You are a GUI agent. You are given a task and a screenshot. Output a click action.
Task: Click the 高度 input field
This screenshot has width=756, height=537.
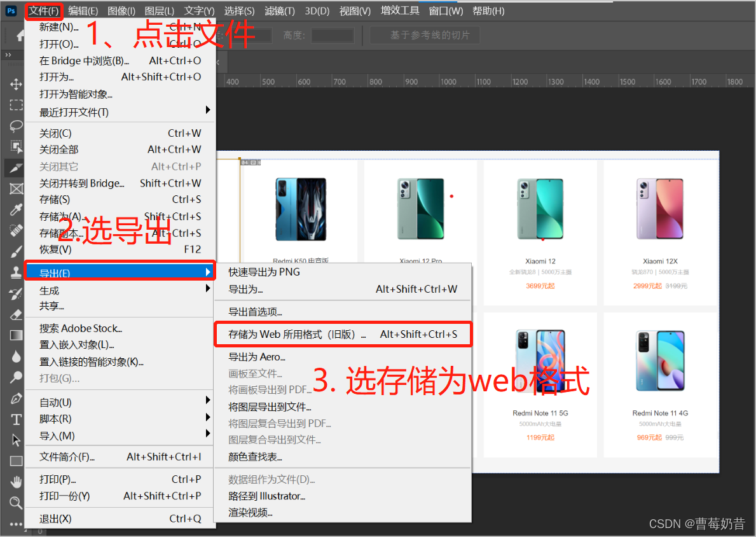pyautogui.click(x=333, y=35)
